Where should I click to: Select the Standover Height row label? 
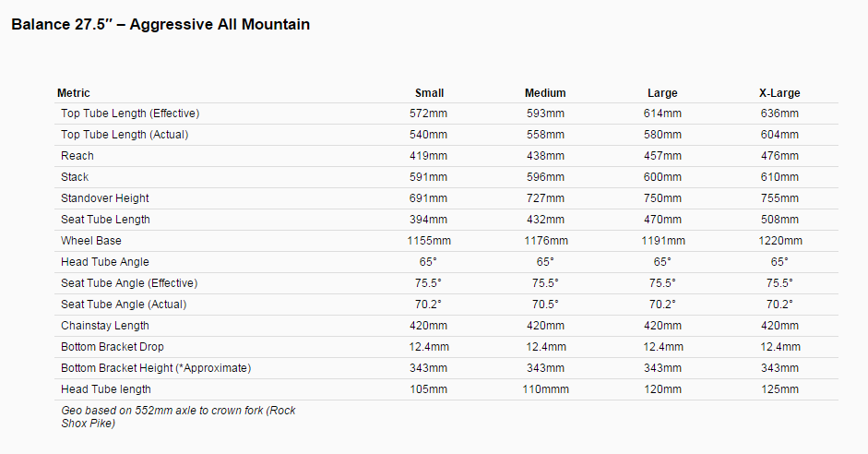click(104, 198)
